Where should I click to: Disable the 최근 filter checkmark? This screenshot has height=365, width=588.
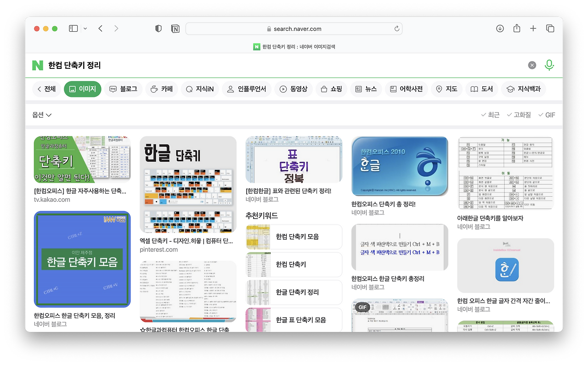click(490, 115)
